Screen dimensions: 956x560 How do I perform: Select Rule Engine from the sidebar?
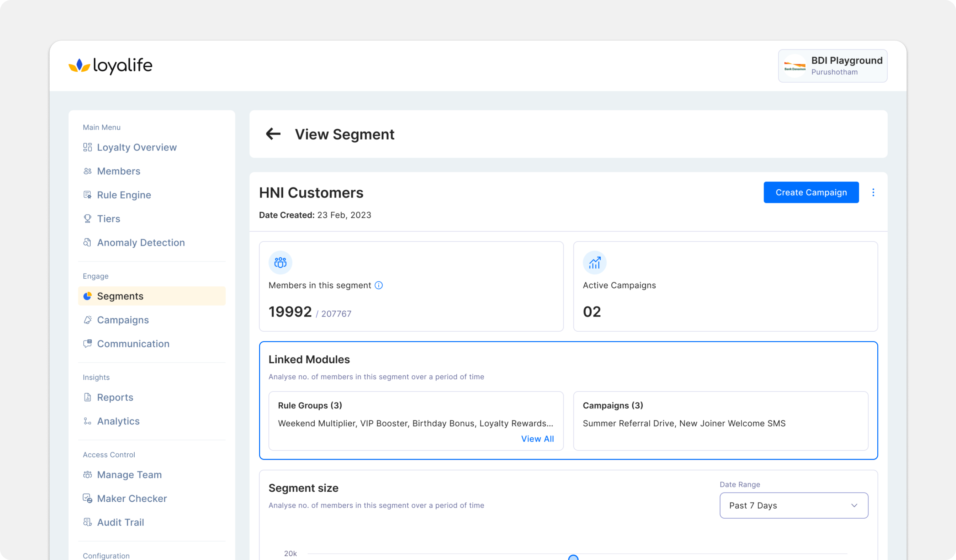(124, 195)
